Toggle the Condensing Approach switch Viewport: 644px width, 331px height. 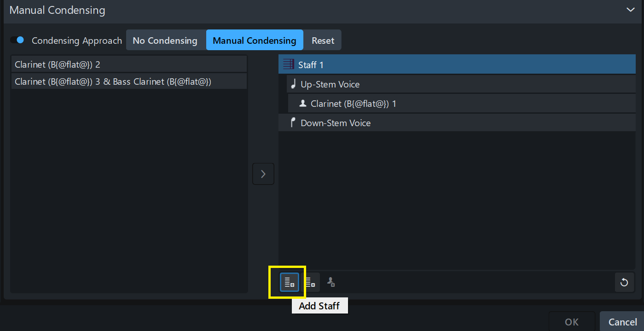tap(17, 40)
